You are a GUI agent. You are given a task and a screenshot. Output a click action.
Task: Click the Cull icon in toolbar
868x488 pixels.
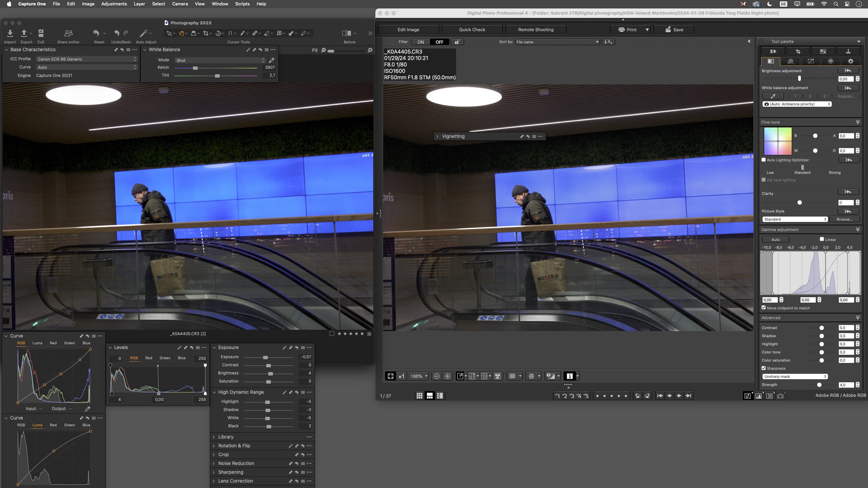click(41, 33)
